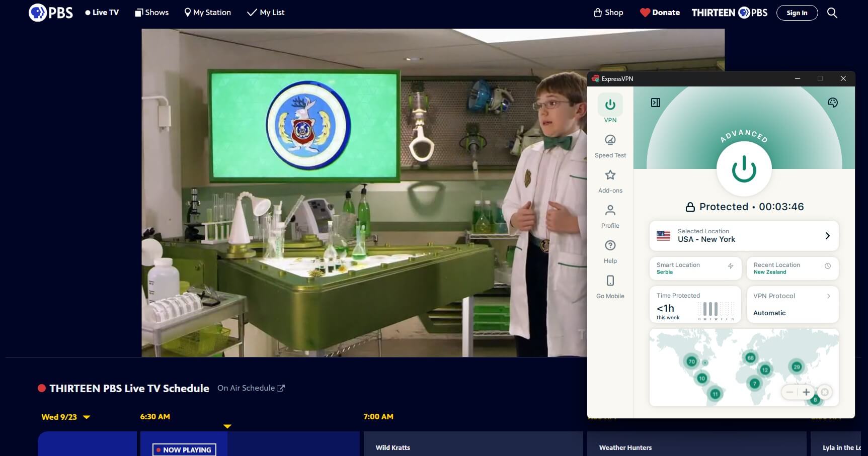Open My List in PBS navigation
This screenshot has width=868, height=456.
(266, 13)
